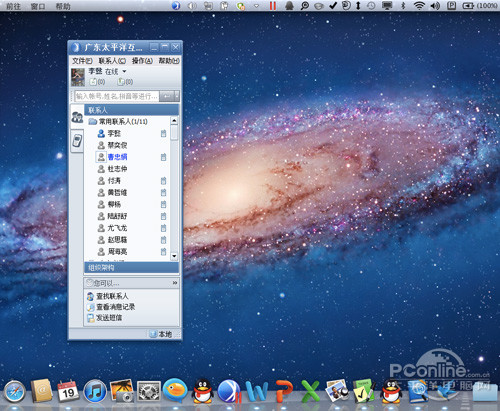
Task: Select contact 杜志仲
Action: 117,169
